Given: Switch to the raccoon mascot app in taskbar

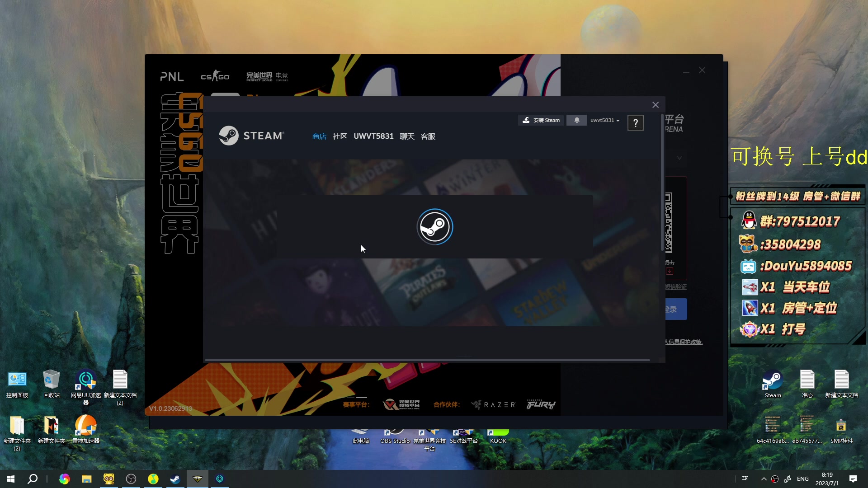Looking at the screenshot, I should click(109, 479).
